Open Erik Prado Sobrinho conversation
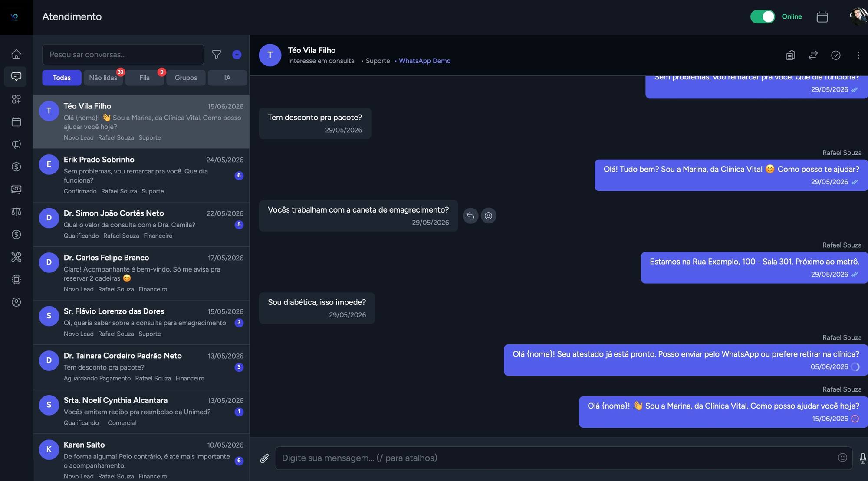The image size is (868, 481). [141, 175]
